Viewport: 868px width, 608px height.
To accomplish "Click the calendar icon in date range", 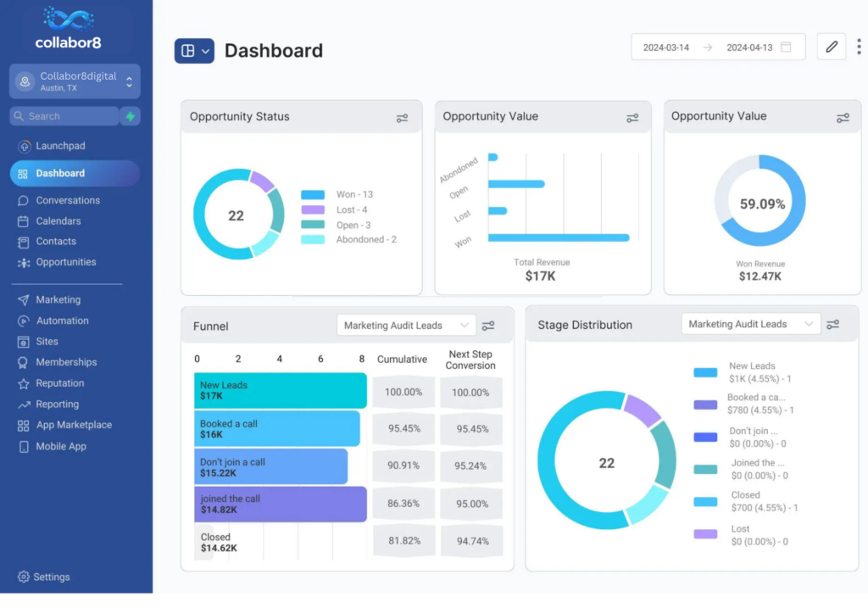I will click(x=786, y=47).
